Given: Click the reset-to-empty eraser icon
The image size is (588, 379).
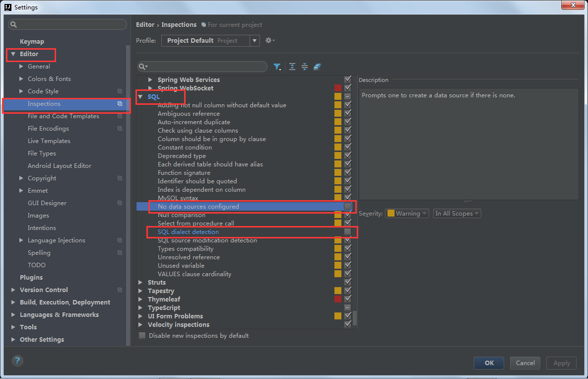Looking at the screenshot, I should [x=317, y=67].
